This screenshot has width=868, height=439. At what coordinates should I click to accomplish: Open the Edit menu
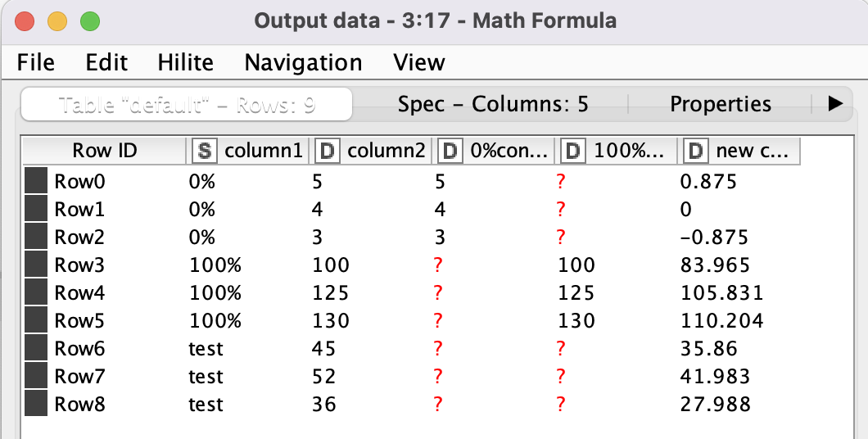point(106,63)
